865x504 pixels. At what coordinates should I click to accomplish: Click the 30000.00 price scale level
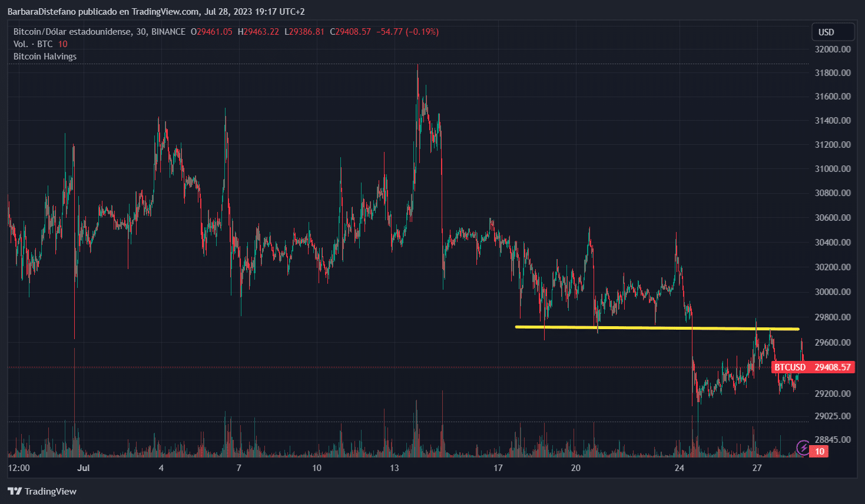click(x=832, y=292)
